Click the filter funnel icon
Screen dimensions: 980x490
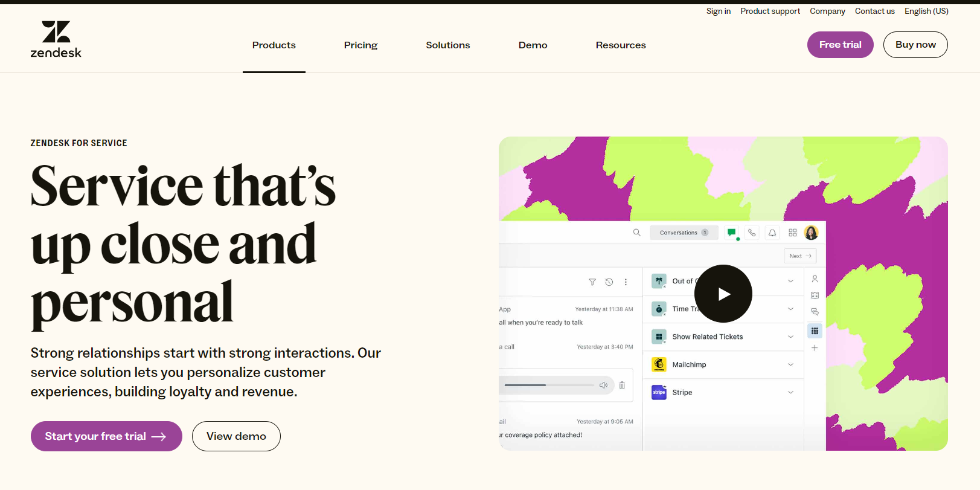(592, 282)
